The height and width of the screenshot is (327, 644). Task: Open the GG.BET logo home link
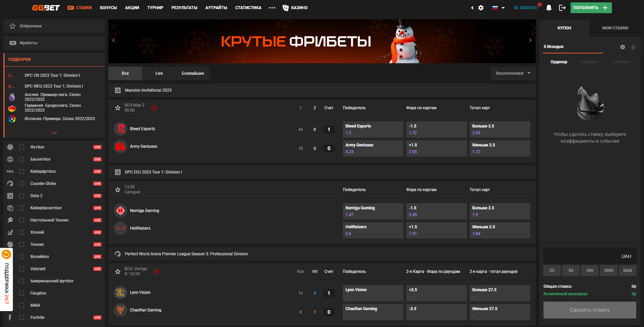coord(46,8)
